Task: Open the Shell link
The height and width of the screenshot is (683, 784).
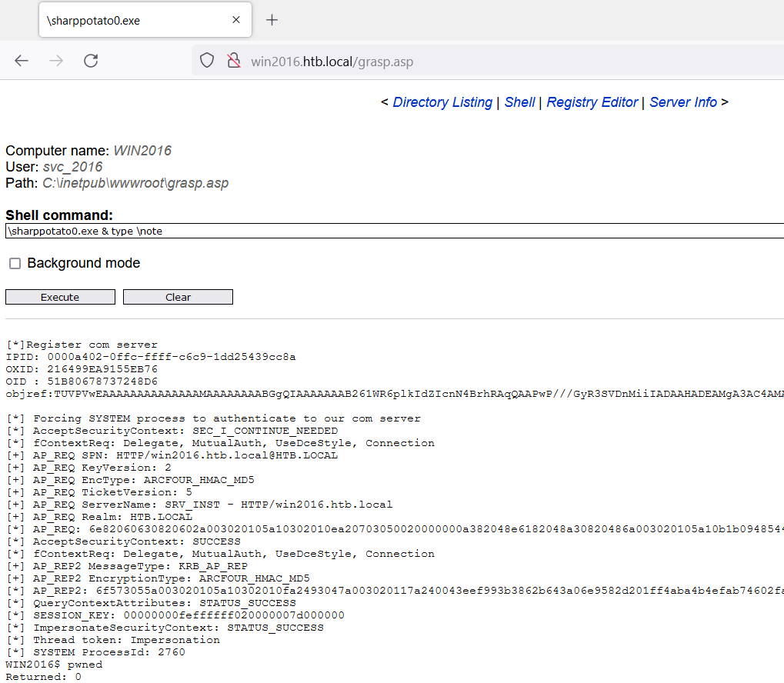Action: pos(519,102)
